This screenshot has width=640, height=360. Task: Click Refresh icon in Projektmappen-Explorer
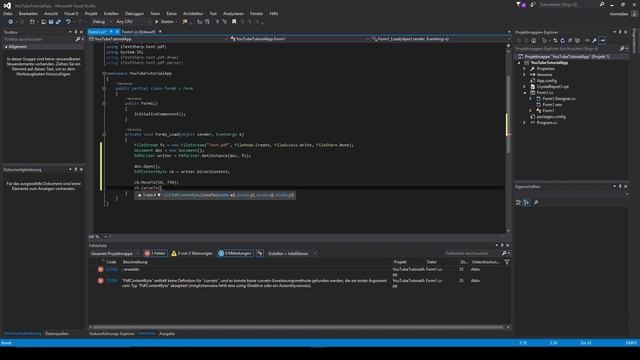(x=562, y=40)
